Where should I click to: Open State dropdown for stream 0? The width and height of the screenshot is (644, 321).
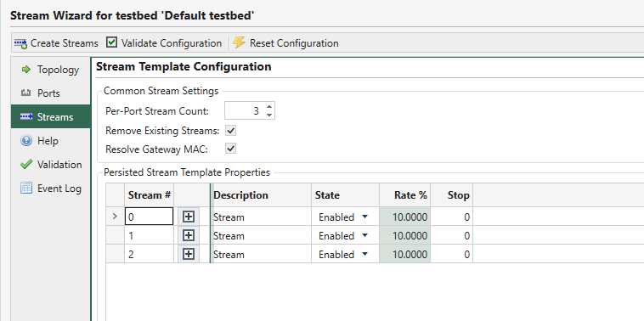(364, 217)
